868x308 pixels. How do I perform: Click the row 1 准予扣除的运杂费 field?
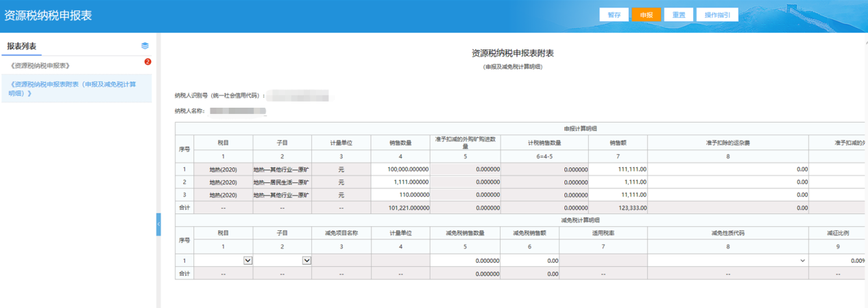point(727,169)
